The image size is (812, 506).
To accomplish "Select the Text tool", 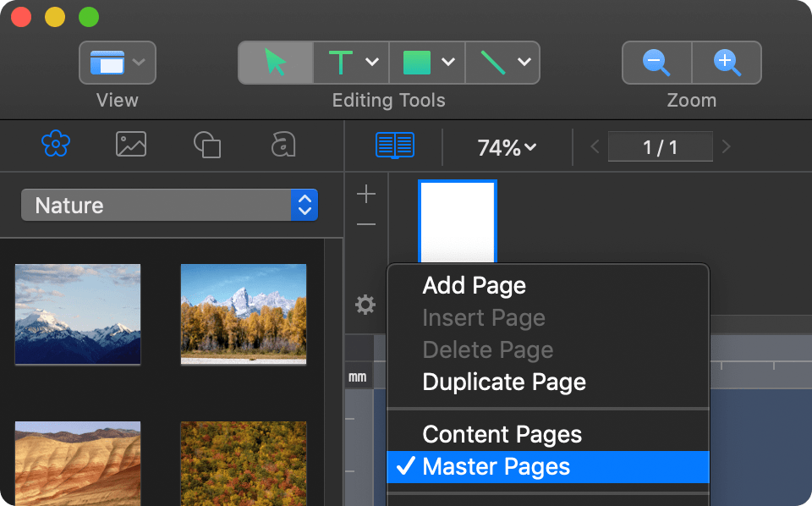I will click(x=340, y=62).
